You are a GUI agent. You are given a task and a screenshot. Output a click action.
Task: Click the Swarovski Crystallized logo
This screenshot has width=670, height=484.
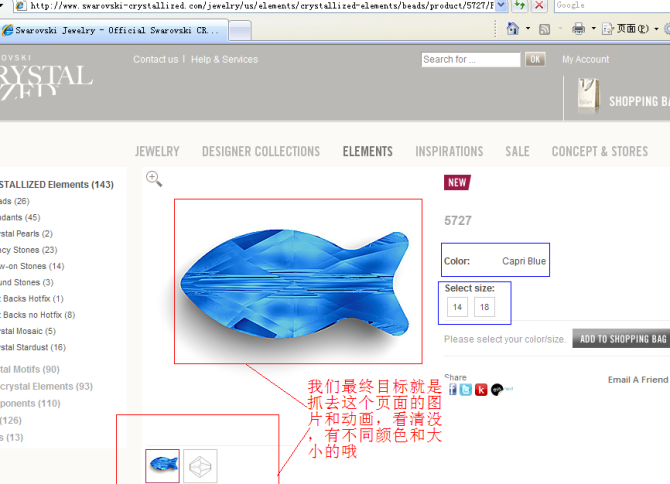46,78
